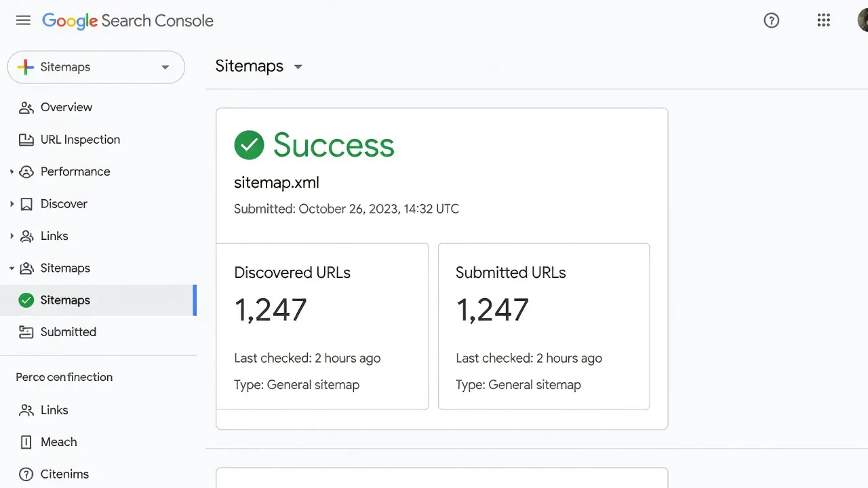The width and height of the screenshot is (868, 488).
Task: Click the Submitted item icon
Action: pyautogui.click(x=26, y=332)
